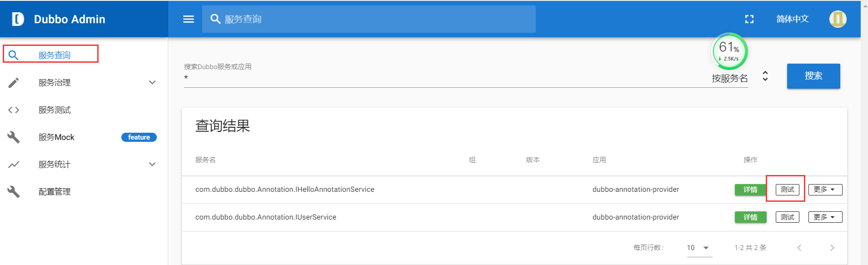
Task: Open 服务Mock sidebar item
Action: pos(56,137)
